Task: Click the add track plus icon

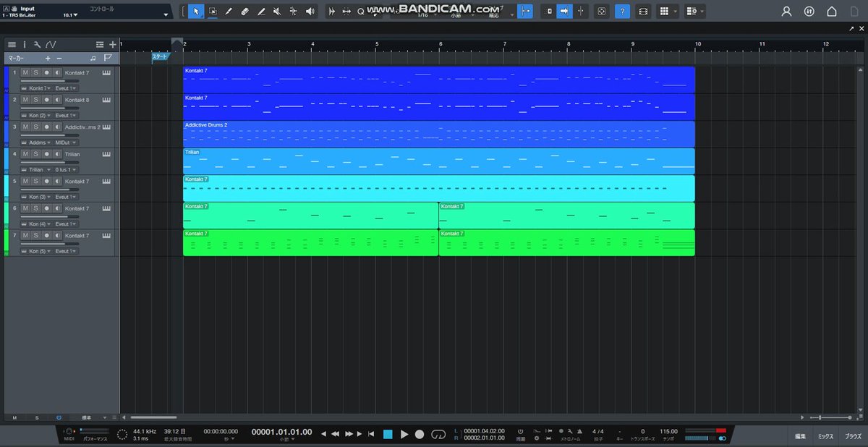Action: [x=112, y=45]
